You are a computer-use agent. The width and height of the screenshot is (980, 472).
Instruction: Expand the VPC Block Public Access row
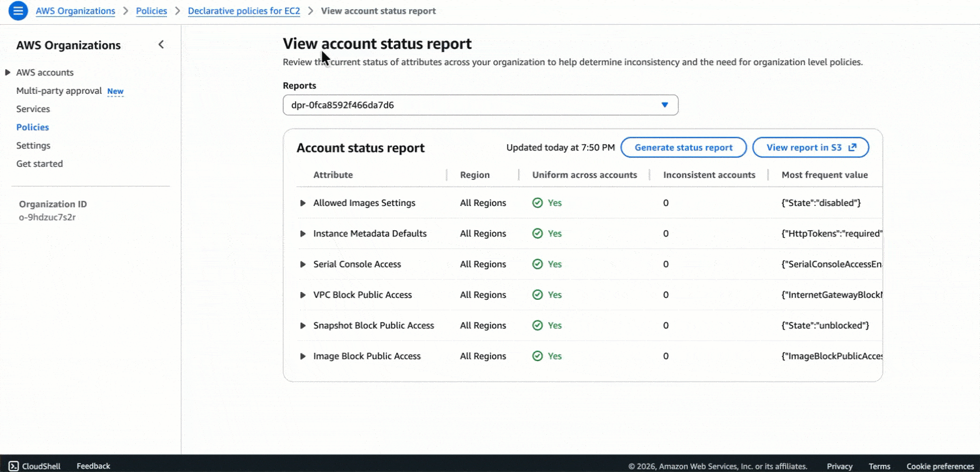pyautogui.click(x=303, y=295)
